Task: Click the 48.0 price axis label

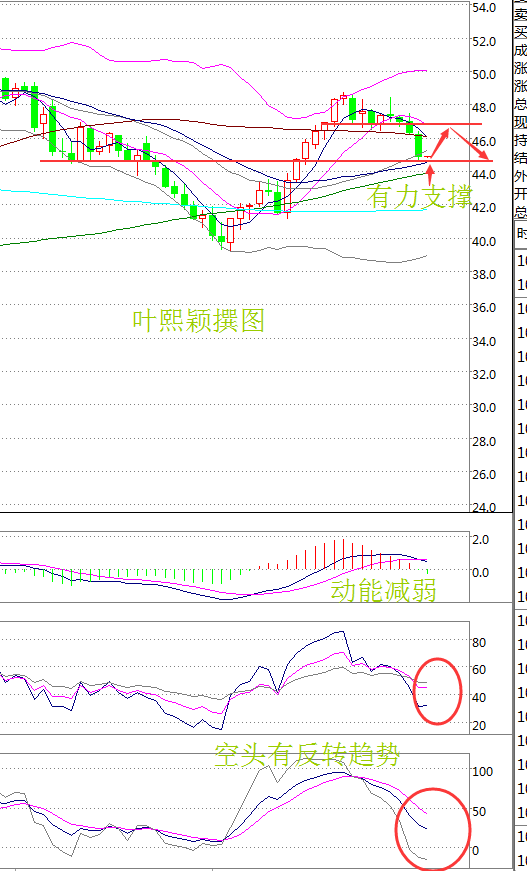Action: 484,108
